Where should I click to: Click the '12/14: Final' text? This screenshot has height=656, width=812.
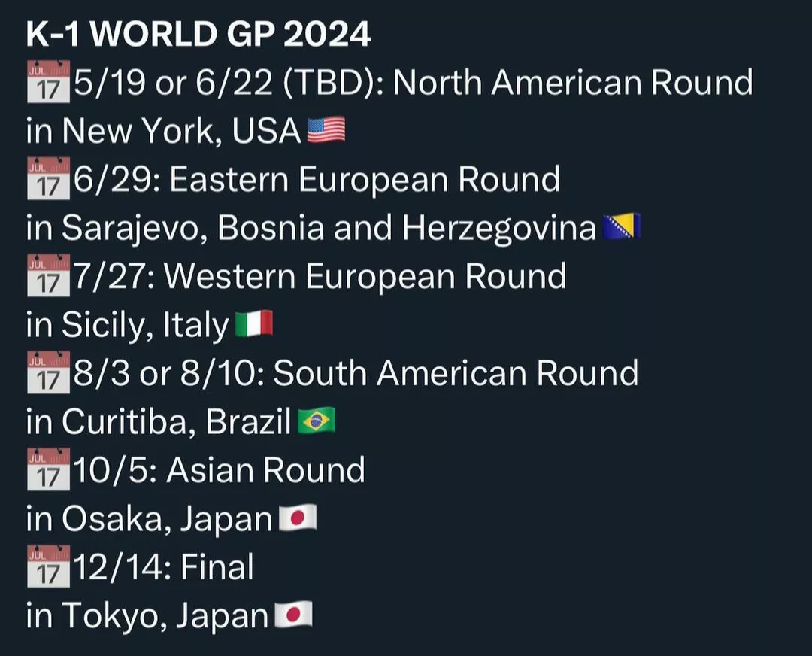[x=163, y=567]
